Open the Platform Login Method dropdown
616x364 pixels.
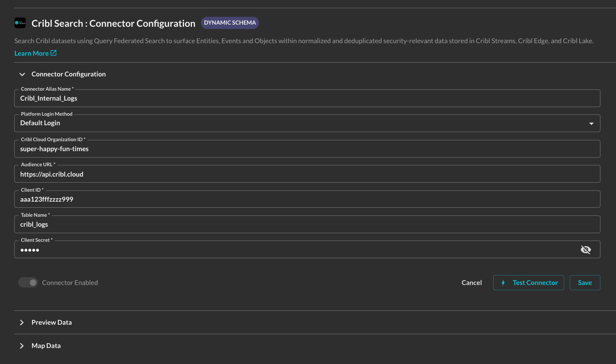pyautogui.click(x=307, y=123)
